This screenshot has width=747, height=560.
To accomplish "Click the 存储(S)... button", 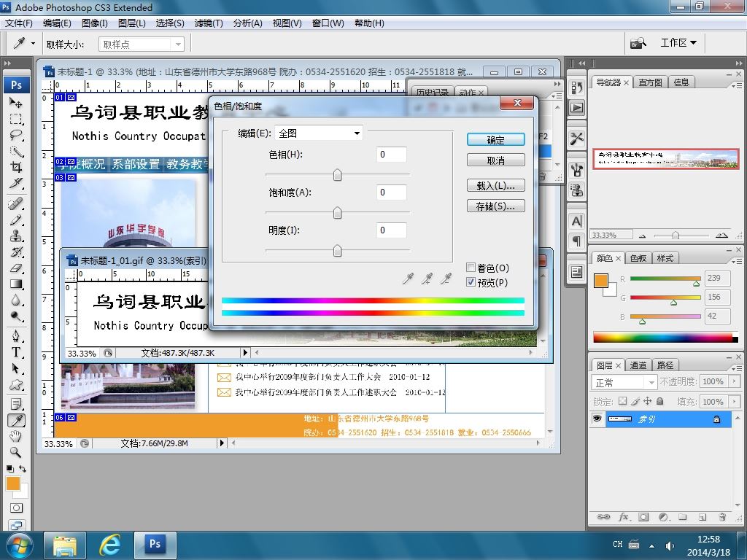I will (x=496, y=206).
